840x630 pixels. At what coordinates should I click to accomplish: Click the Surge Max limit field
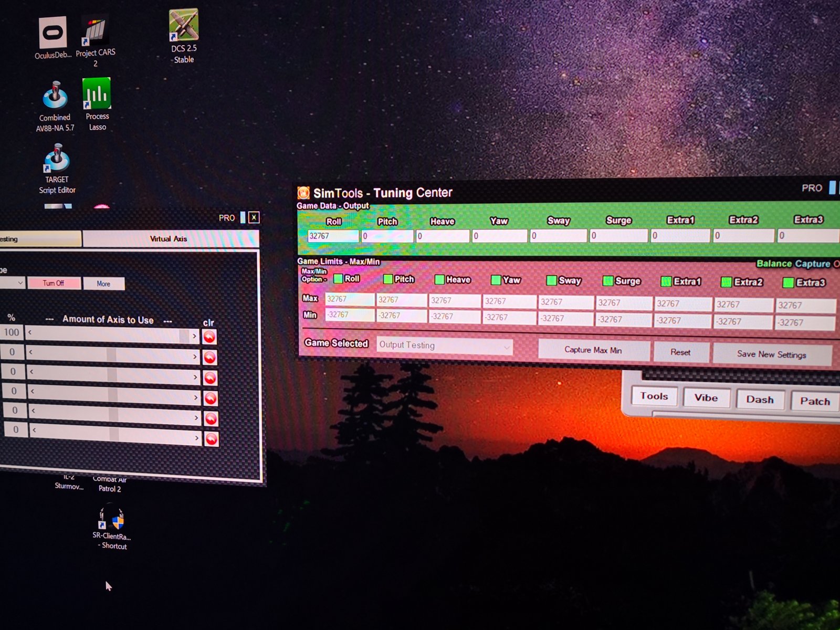point(624,303)
